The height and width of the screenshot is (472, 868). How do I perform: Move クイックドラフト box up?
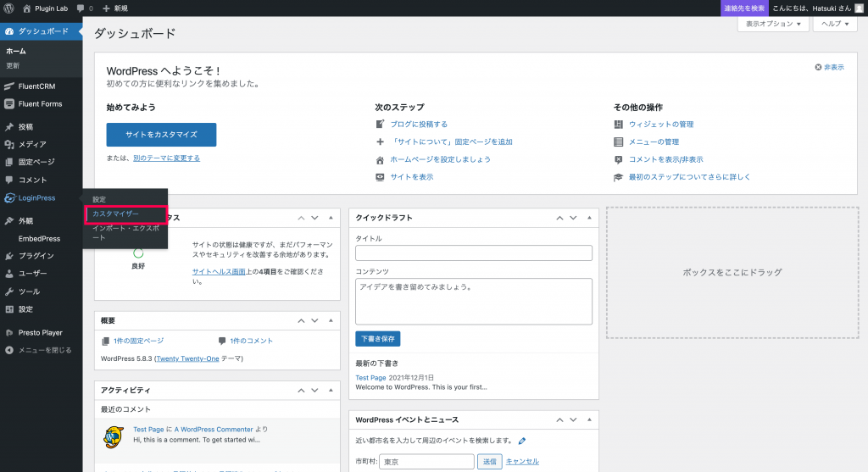coord(559,218)
